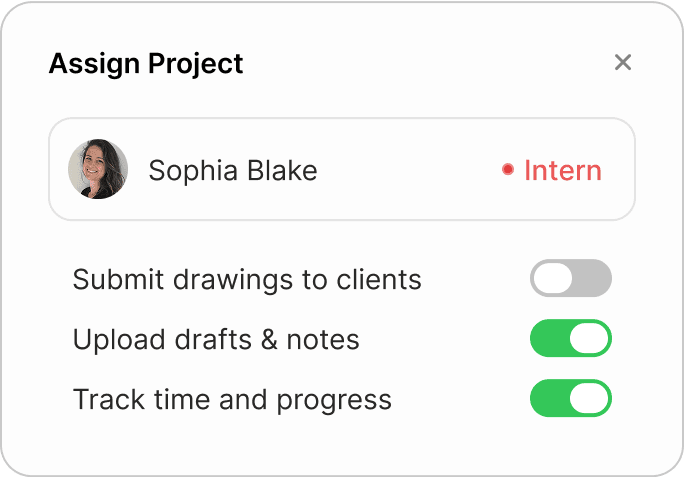Click white knob on Submit drawings switch
Screen dimensions: 684x477
(552, 279)
